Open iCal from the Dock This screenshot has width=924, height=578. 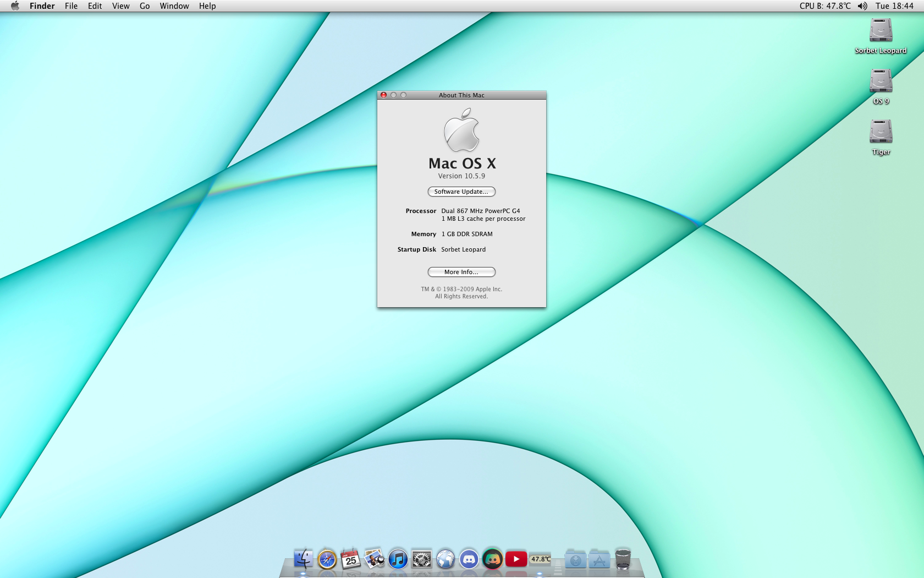pos(350,559)
